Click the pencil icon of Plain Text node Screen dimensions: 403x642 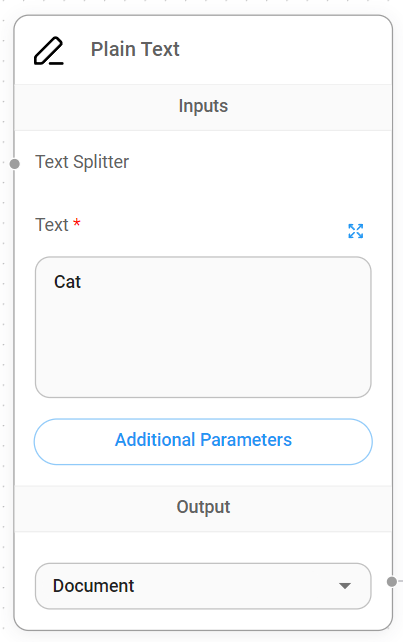(49, 51)
